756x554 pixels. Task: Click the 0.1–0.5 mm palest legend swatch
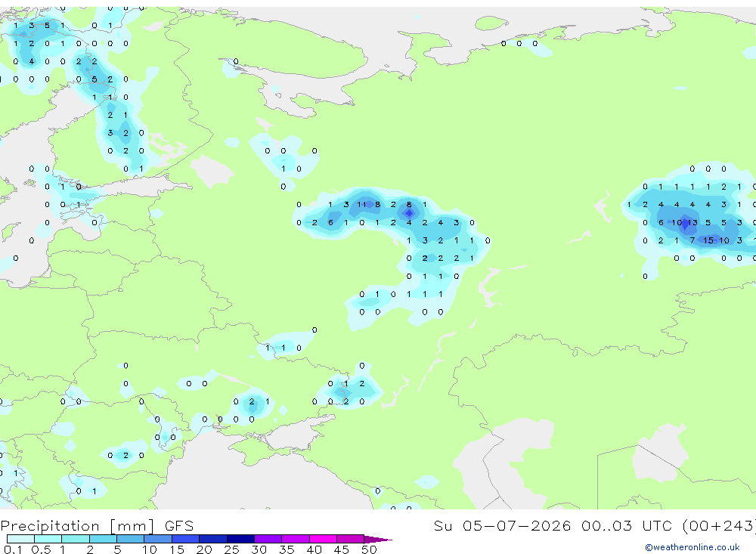[x=20, y=539]
